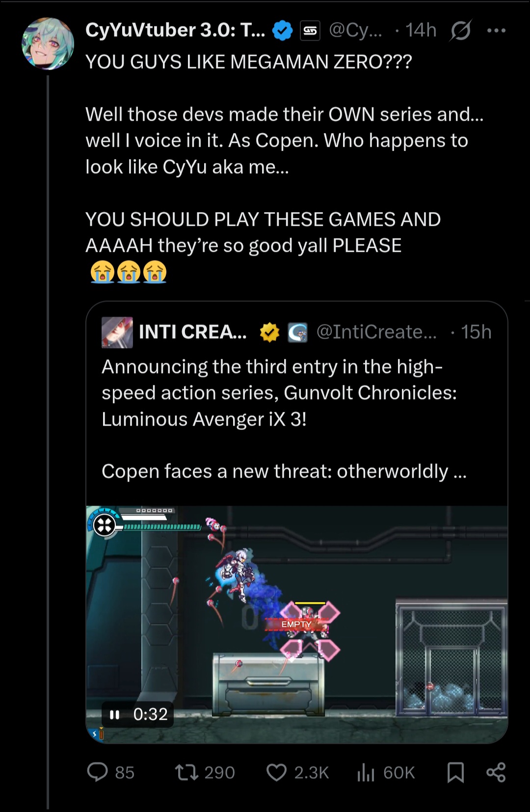Open INTI CREATES profile picture in quoted post

tap(117, 332)
